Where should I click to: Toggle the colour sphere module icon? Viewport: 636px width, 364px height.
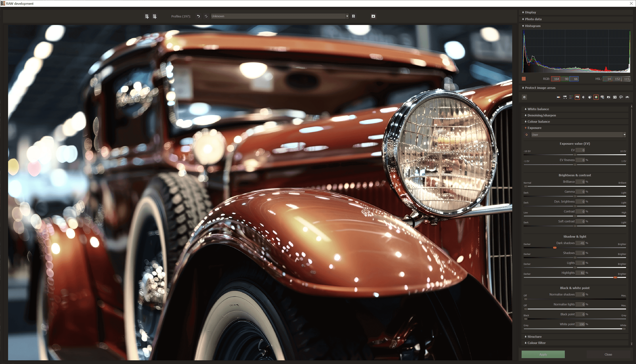(x=596, y=97)
